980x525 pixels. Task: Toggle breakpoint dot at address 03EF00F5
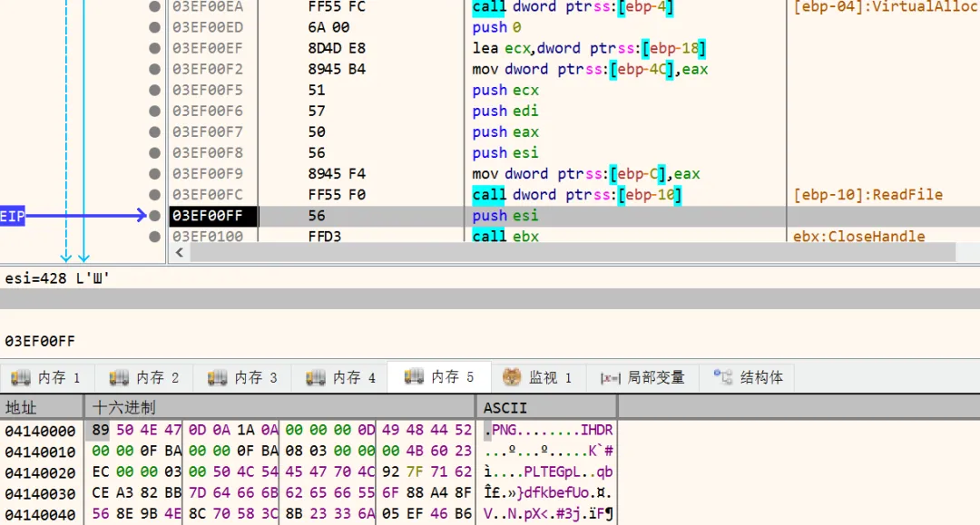154,90
